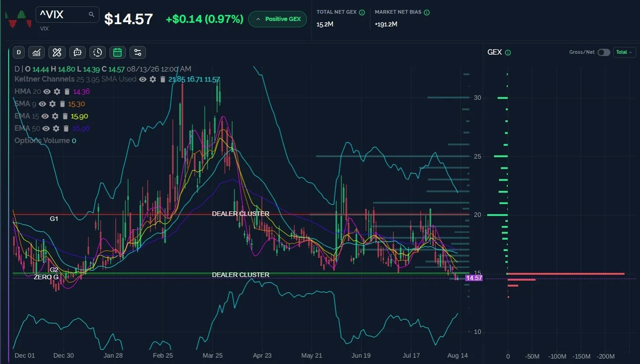640x364 pixels.
Task: Click the -50M GEX axis label
Action: 532,356
